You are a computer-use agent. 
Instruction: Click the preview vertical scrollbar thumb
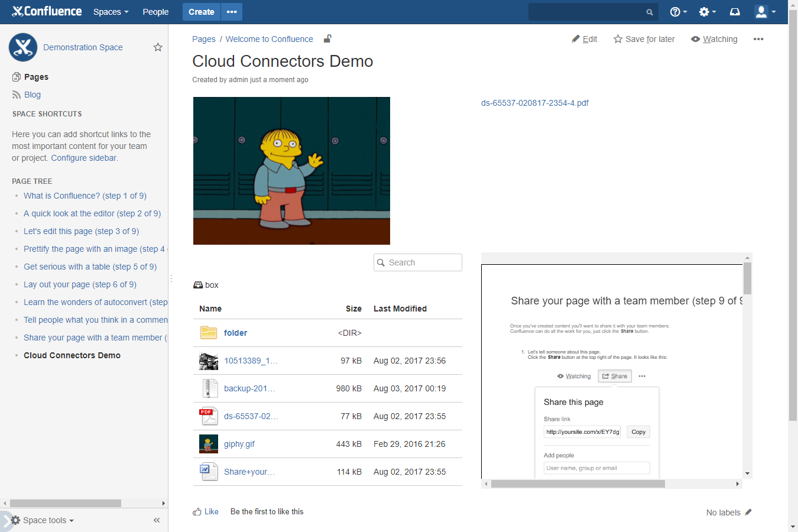click(747, 278)
